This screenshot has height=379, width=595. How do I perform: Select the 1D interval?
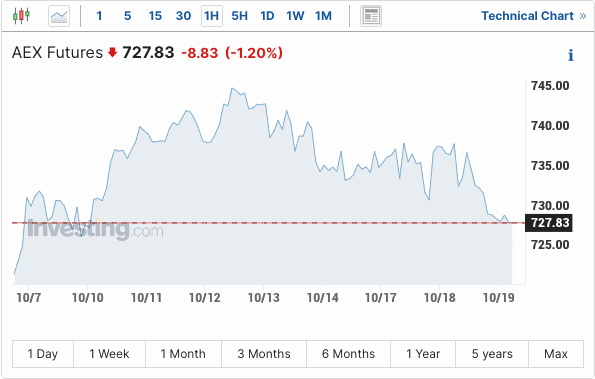tap(267, 16)
